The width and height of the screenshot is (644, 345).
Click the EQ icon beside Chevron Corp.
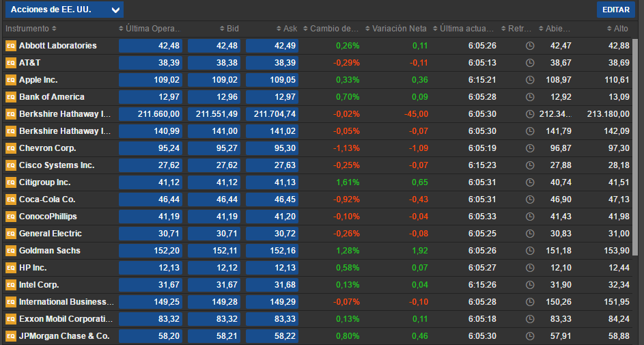[11, 148]
